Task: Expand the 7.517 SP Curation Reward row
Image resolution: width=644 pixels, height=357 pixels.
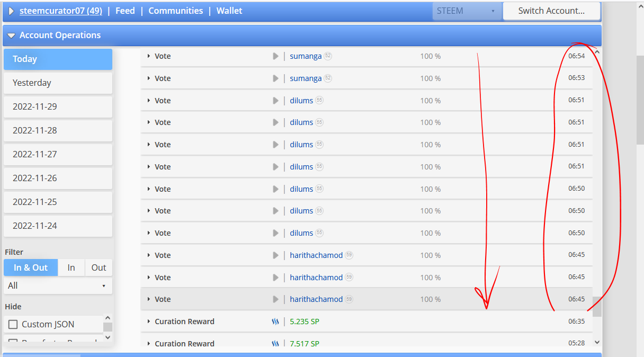Action: (x=148, y=344)
